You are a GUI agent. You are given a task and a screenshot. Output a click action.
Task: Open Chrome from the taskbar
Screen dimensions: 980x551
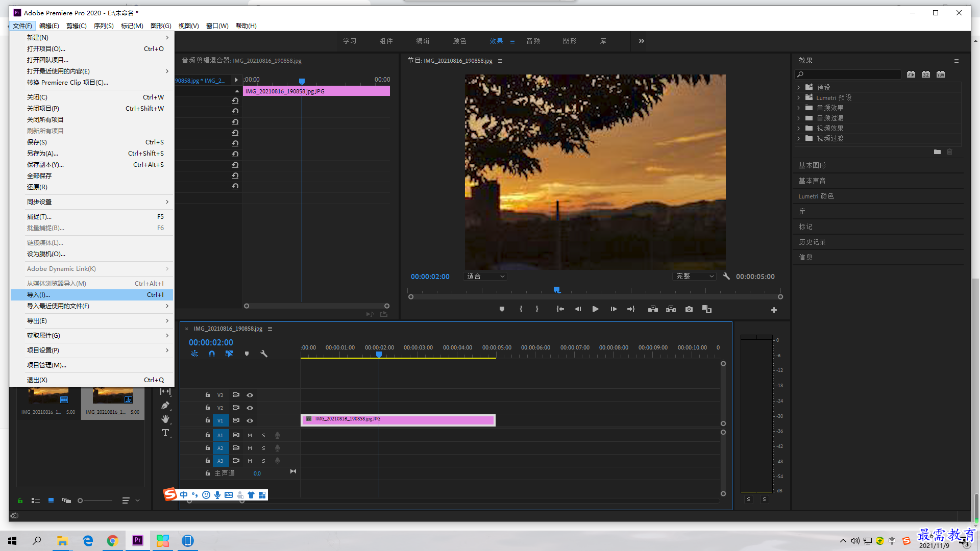[x=112, y=541]
